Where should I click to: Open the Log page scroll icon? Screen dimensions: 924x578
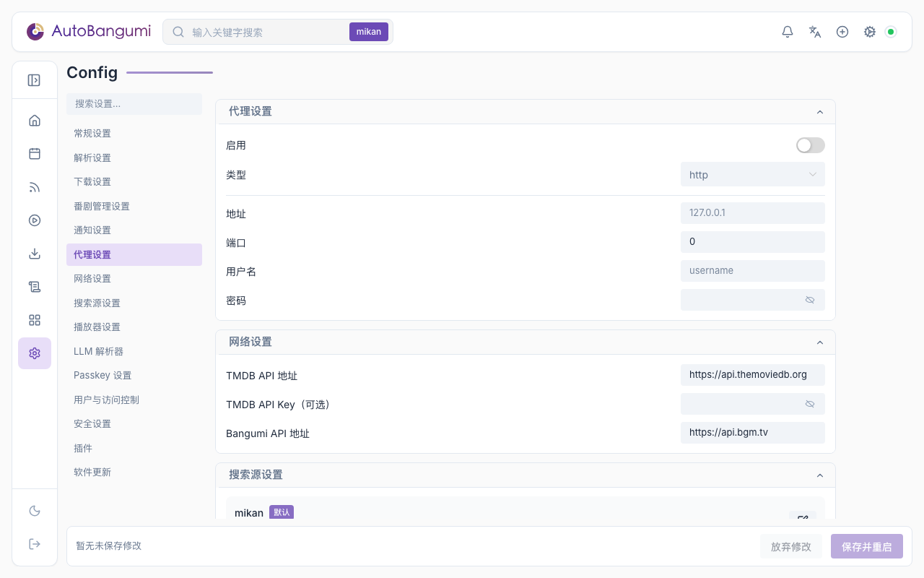pos(35,287)
